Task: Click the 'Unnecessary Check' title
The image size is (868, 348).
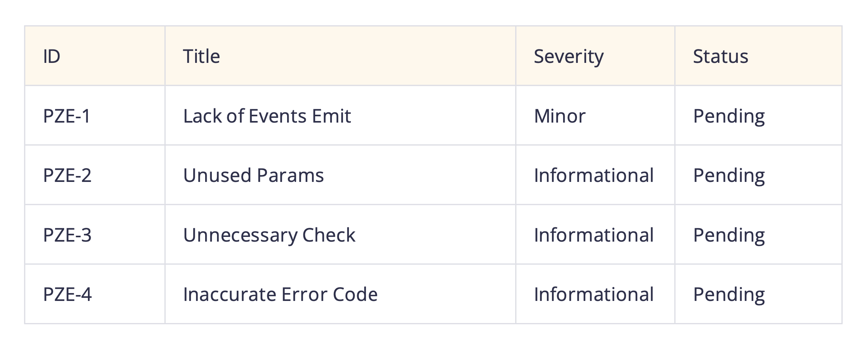Action: click(x=269, y=235)
